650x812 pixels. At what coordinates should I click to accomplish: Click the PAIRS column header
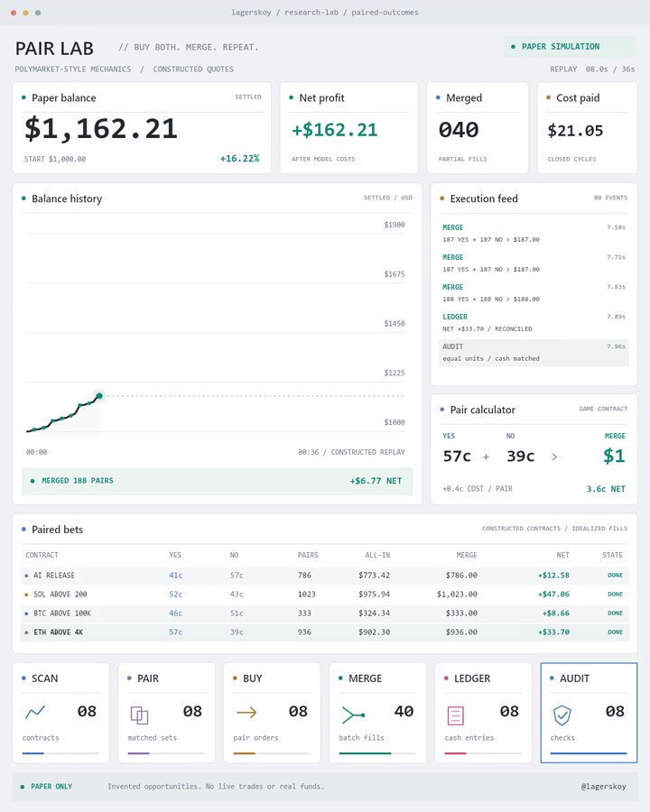point(308,555)
